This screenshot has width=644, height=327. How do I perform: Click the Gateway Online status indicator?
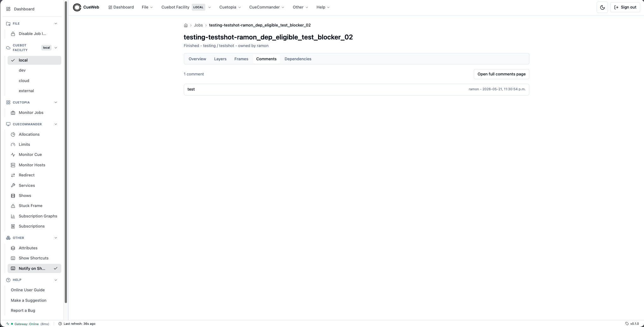(x=28, y=324)
